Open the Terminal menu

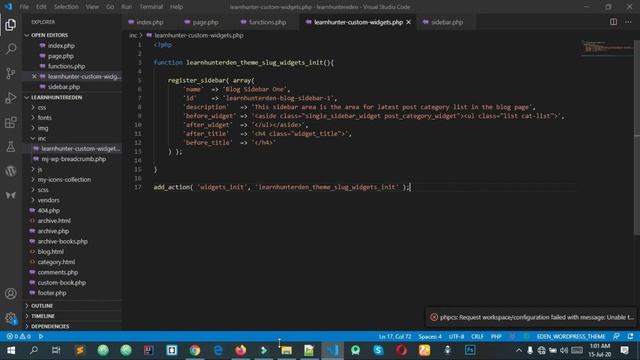[x=151, y=7]
